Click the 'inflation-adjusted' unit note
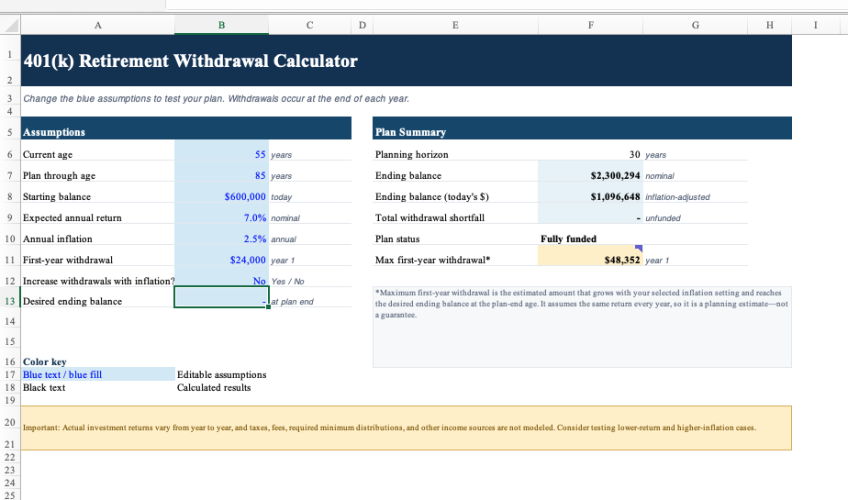Screen dimensions: 848x500 677,197
